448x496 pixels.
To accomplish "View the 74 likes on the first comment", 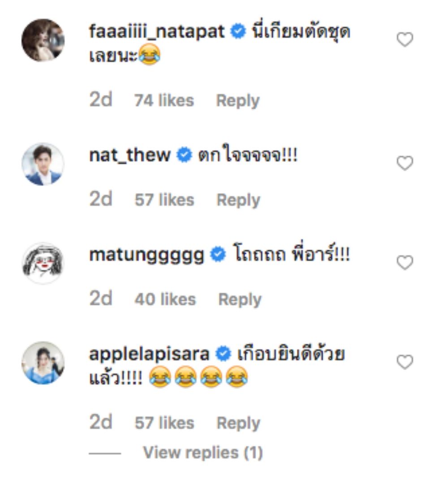I will tap(164, 101).
